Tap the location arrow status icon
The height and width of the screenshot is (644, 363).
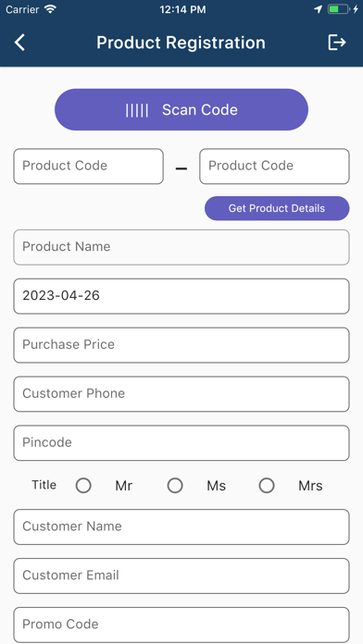click(x=318, y=9)
